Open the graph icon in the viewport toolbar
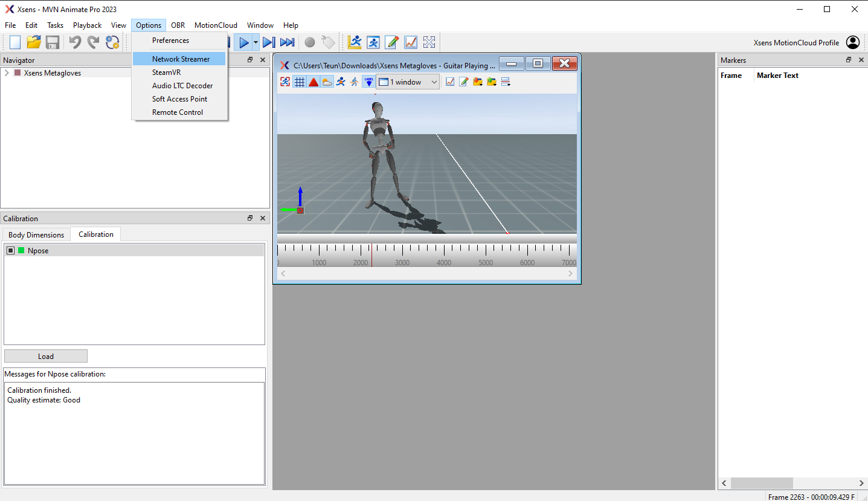868x501 pixels. (450, 82)
